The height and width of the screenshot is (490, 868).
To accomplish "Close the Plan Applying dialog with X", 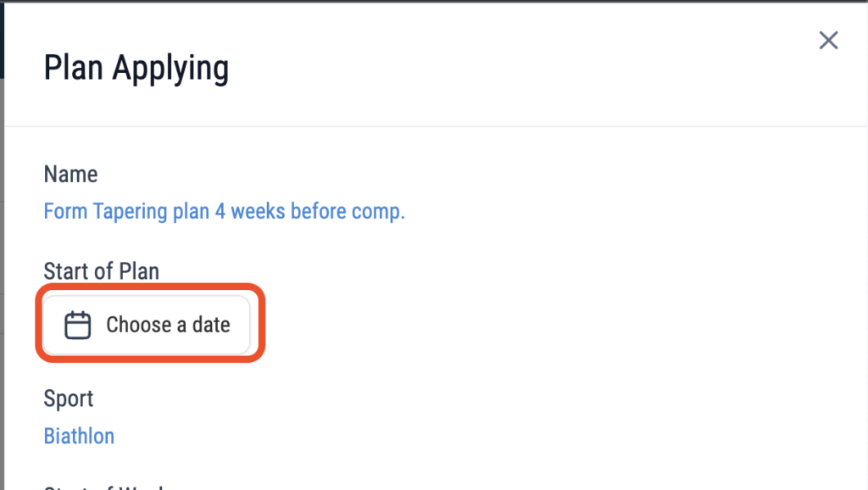I will point(828,41).
